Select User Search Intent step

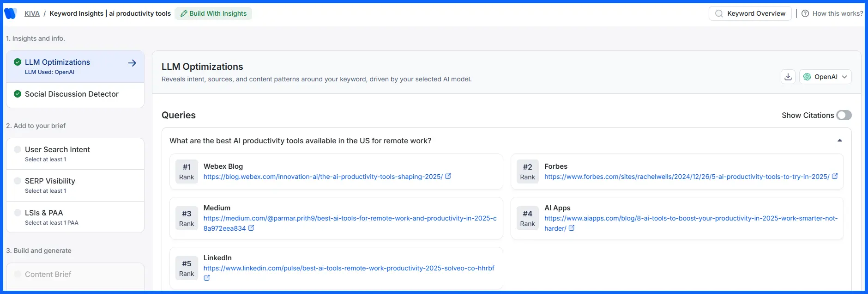pos(75,154)
